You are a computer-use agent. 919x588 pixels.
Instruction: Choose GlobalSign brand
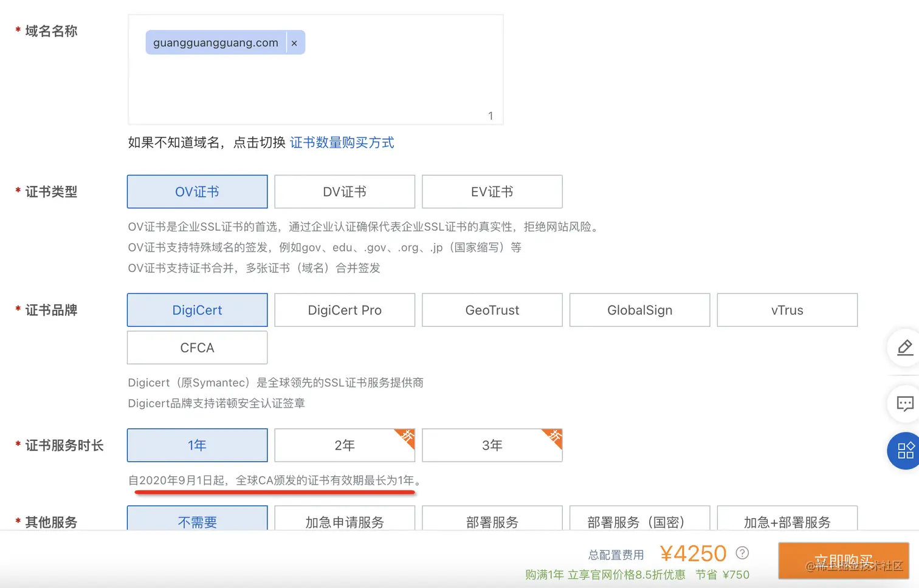tap(640, 310)
